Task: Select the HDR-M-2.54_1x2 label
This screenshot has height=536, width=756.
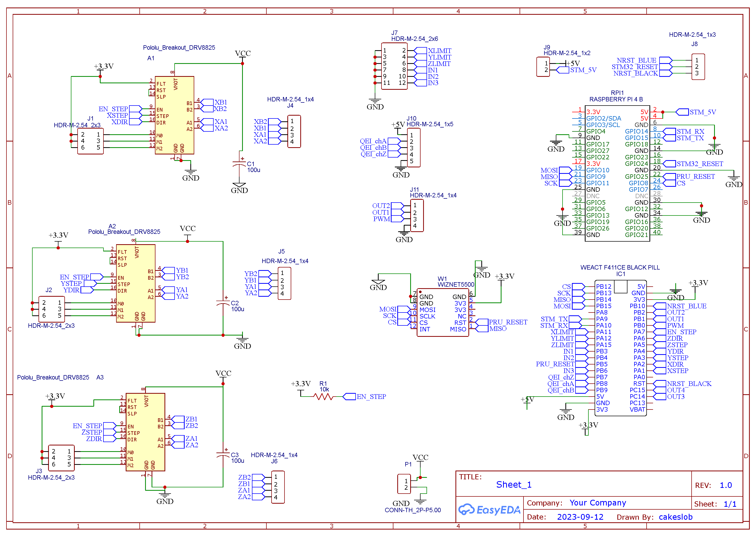Action: [567, 53]
